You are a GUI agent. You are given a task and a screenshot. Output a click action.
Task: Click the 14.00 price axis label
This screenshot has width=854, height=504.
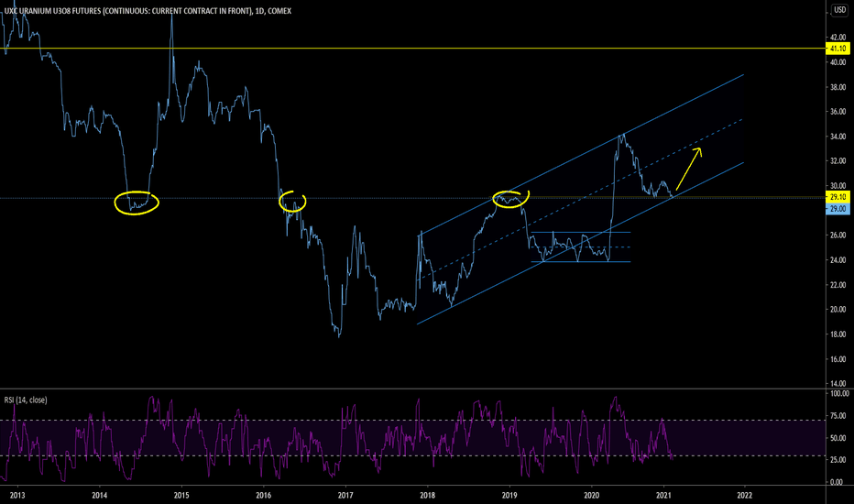pos(838,384)
